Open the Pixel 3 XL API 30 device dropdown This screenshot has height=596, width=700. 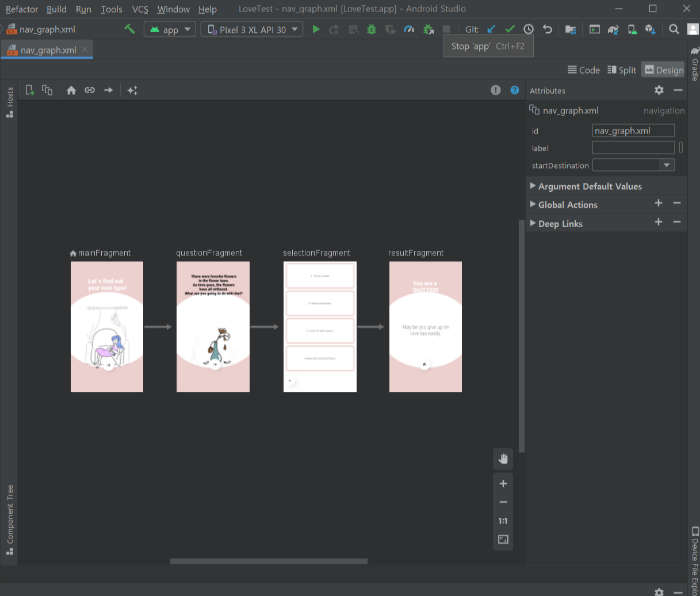coord(252,29)
